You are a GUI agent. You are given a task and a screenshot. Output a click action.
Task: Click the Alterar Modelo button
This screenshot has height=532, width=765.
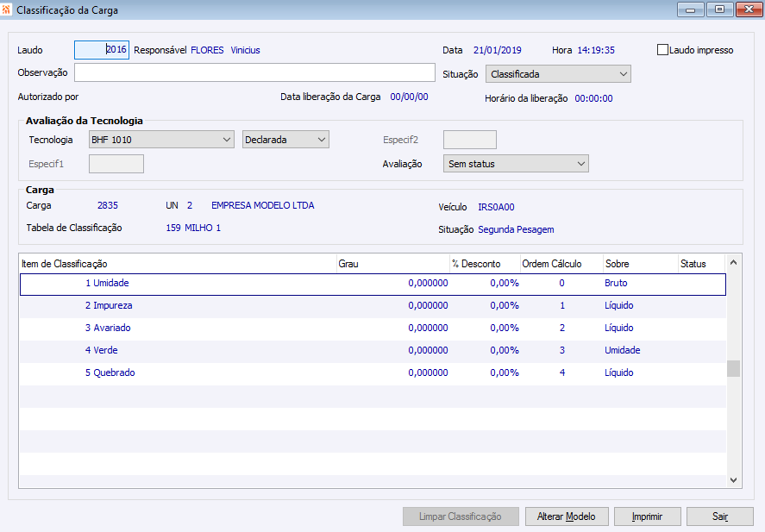click(567, 516)
